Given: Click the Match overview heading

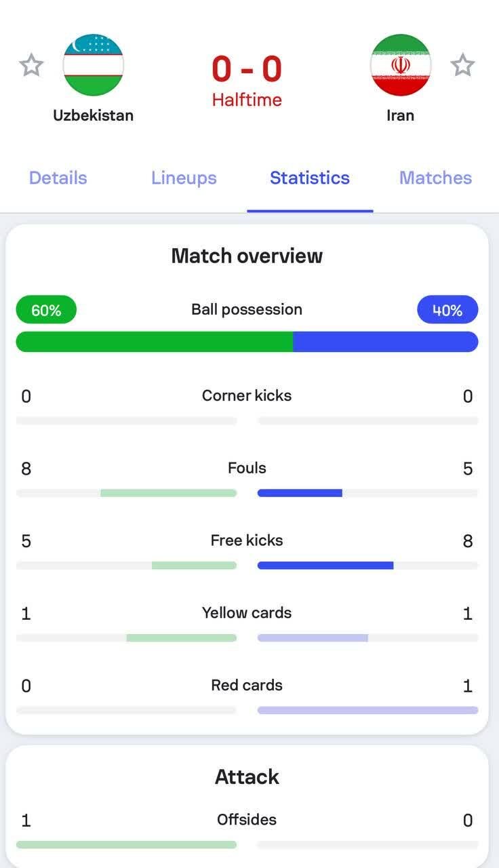Looking at the screenshot, I should tap(247, 256).
